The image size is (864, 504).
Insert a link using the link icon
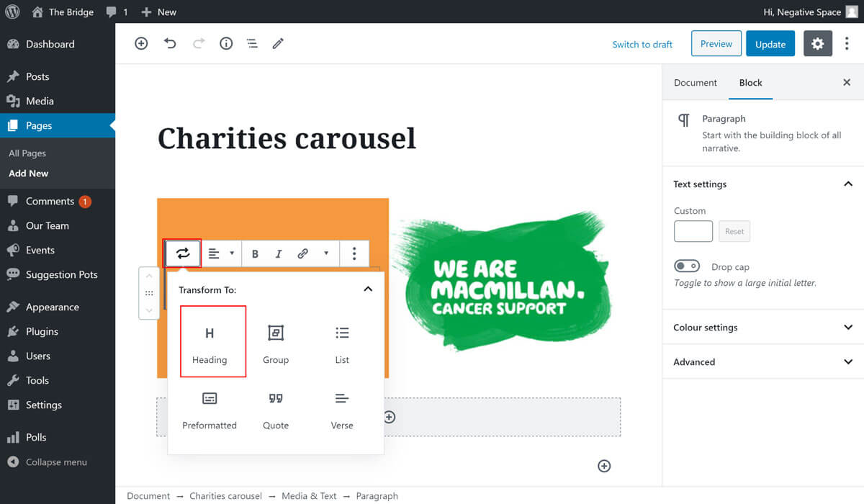click(x=303, y=253)
